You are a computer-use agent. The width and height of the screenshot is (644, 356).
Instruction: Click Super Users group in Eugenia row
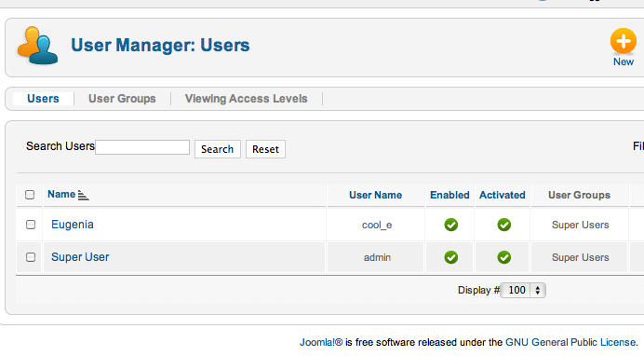580,225
